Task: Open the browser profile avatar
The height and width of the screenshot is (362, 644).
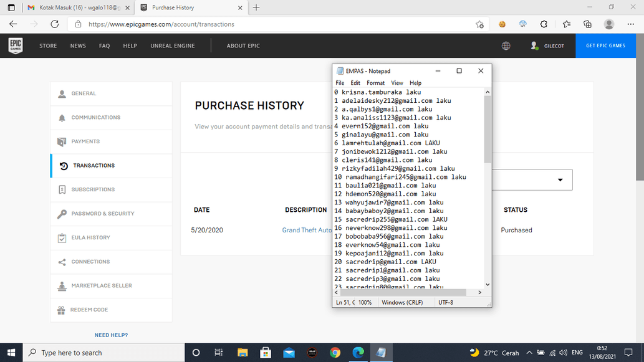Action: 609,24
